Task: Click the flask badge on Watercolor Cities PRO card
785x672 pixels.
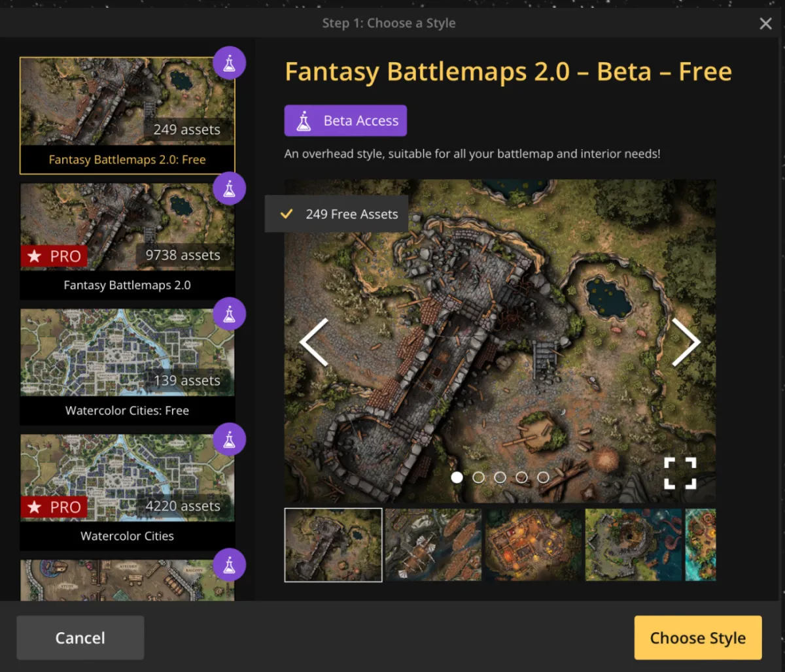Action: (230, 440)
